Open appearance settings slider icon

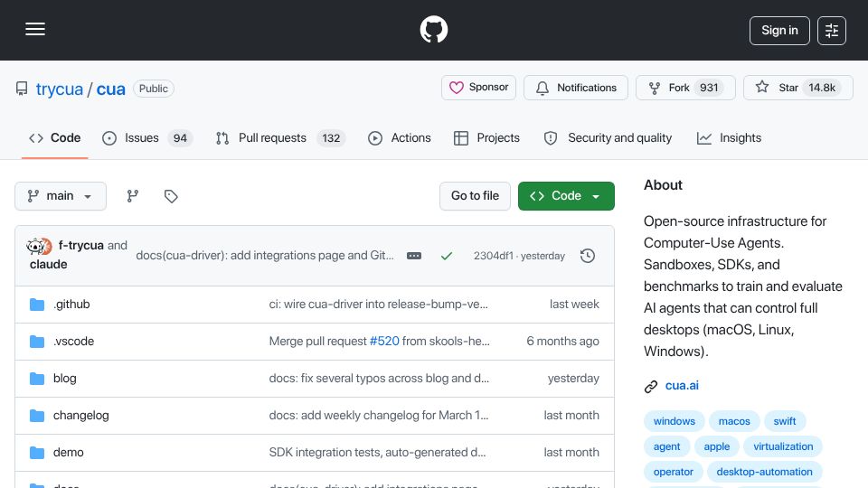pyautogui.click(x=831, y=31)
